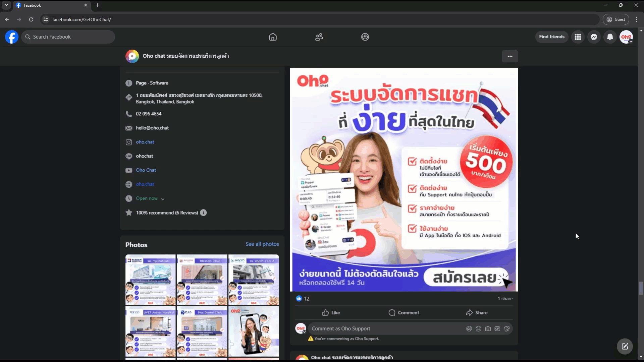
Task: Focus the Search Facebook field
Action: tap(68, 37)
